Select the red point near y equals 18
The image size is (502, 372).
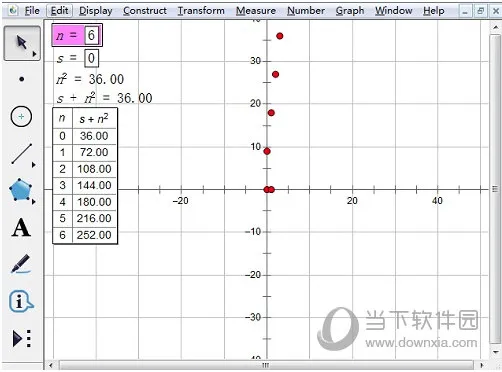coord(271,113)
